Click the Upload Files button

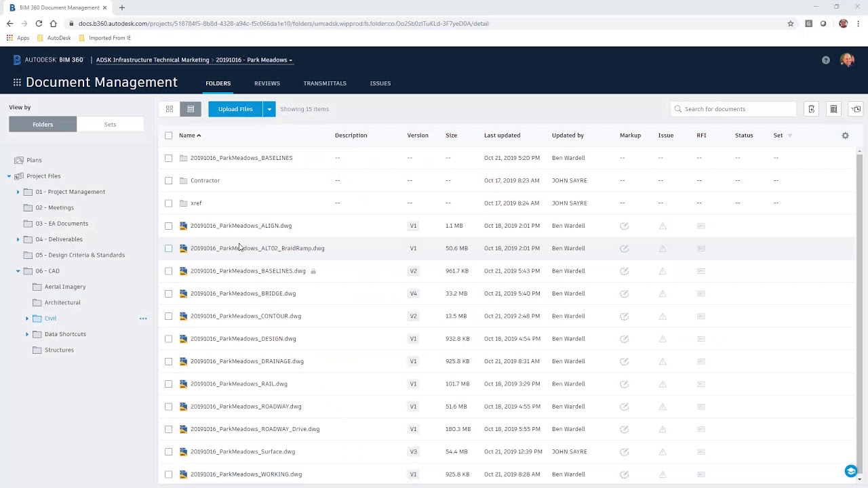(235, 109)
